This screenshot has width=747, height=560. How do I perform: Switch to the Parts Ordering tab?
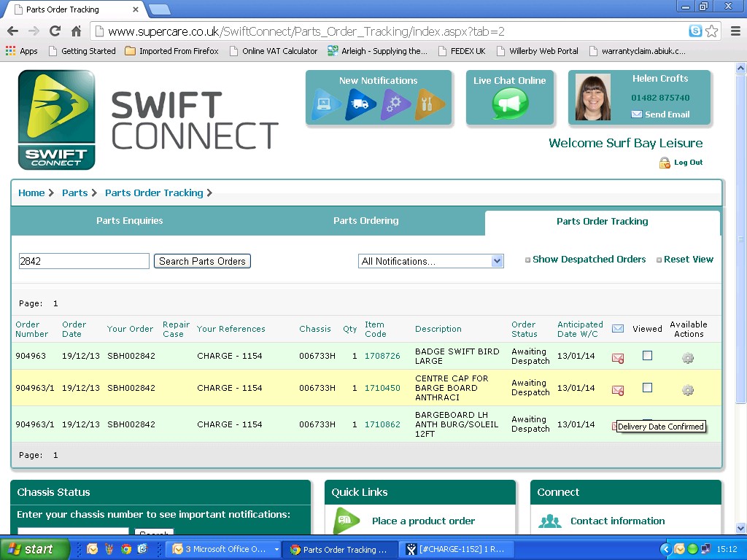tap(366, 221)
